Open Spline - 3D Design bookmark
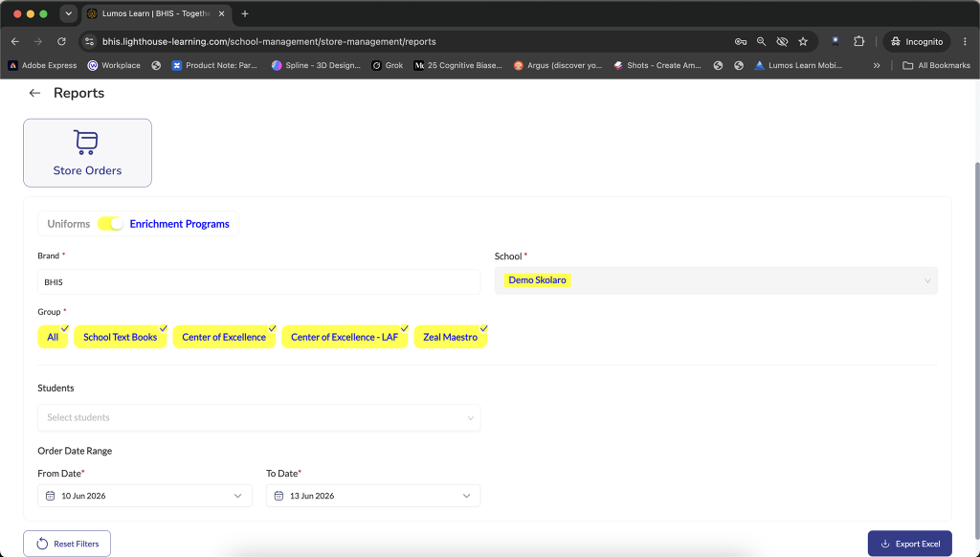 click(x=316, y=65)
